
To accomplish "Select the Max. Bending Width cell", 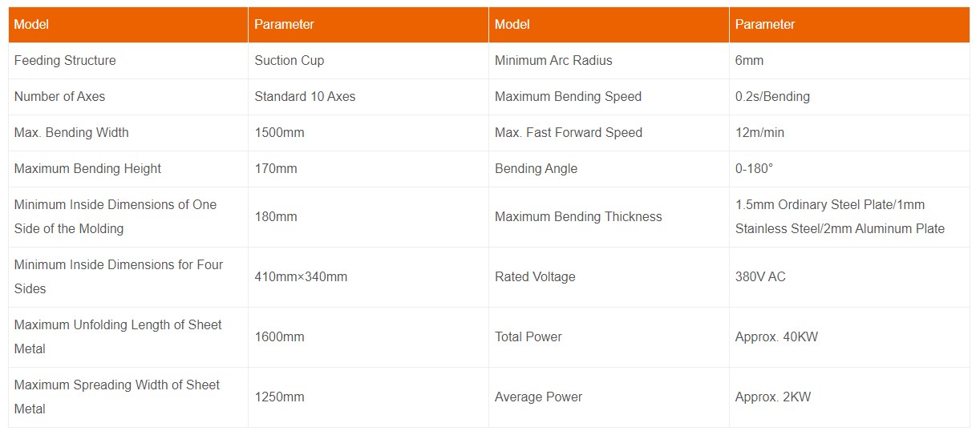I will click(128, 133).
